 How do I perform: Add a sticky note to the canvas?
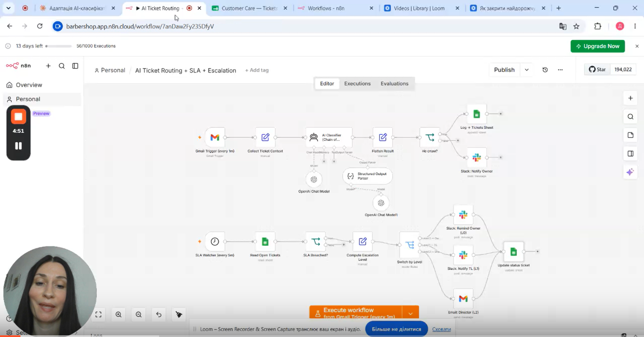[x=630, y=135]
